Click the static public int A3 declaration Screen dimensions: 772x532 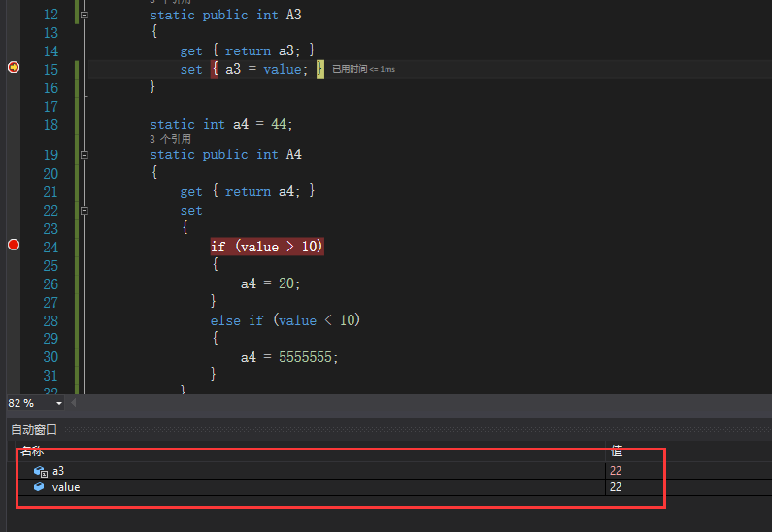[225, 15]
